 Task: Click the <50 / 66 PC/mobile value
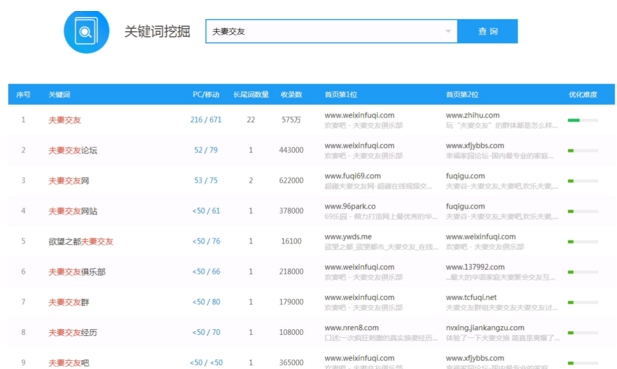click(206, 271)
